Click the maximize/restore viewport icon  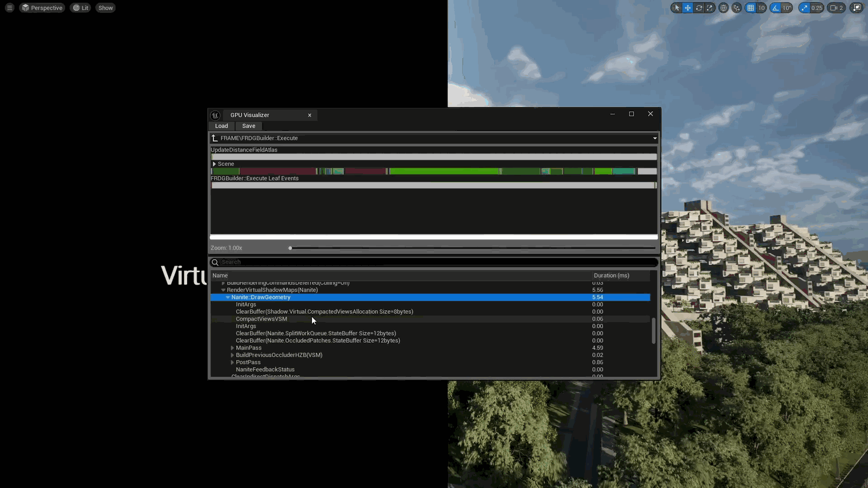(857, 8)
